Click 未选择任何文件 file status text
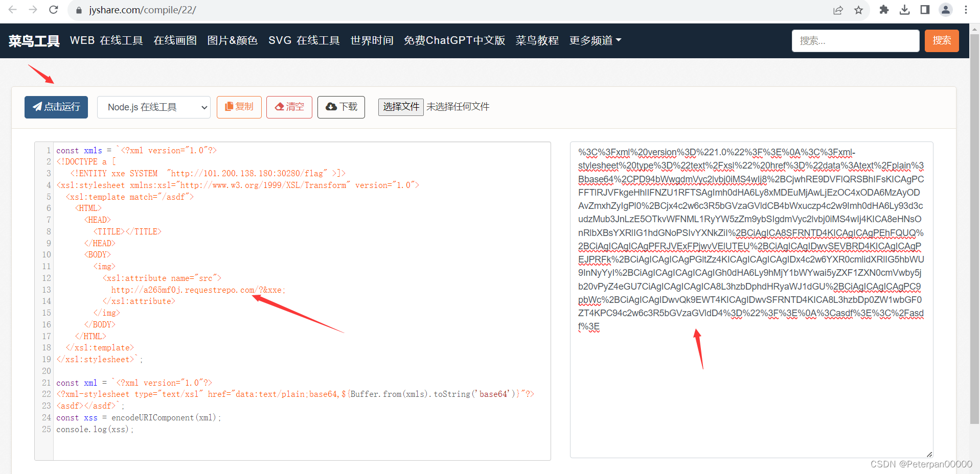Screen dimensions: 980x474 coord(458,107)
